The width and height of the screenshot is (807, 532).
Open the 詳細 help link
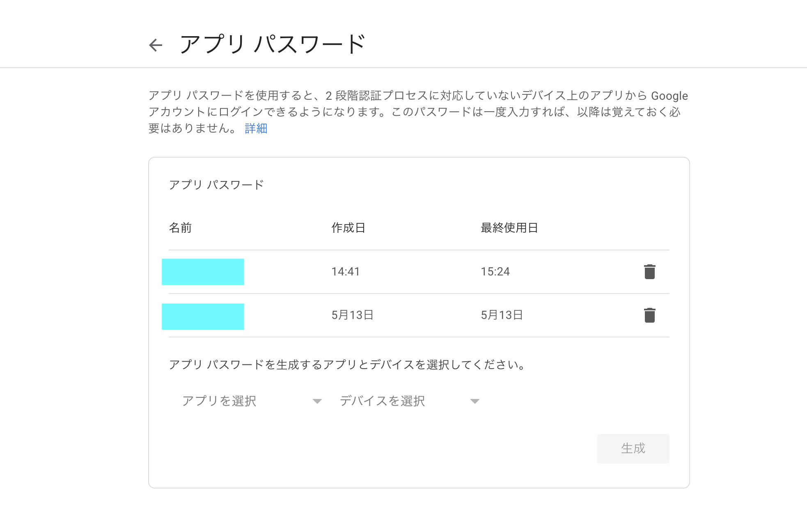[255, 128]
